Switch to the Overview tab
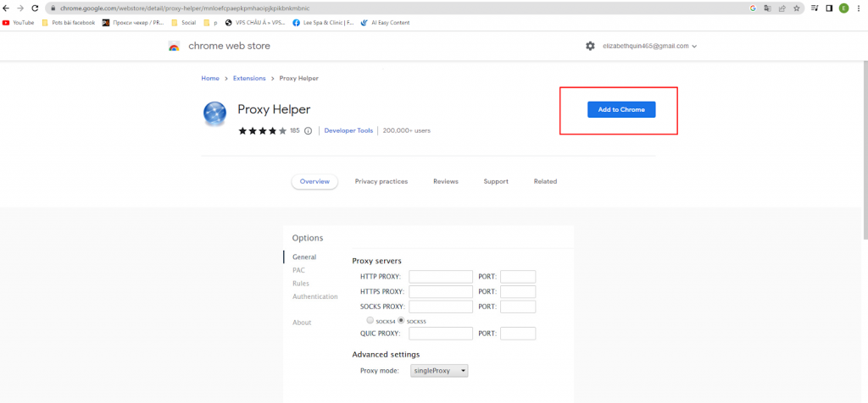The width and height of the screenshot is (868, 403). click(314, 181)
